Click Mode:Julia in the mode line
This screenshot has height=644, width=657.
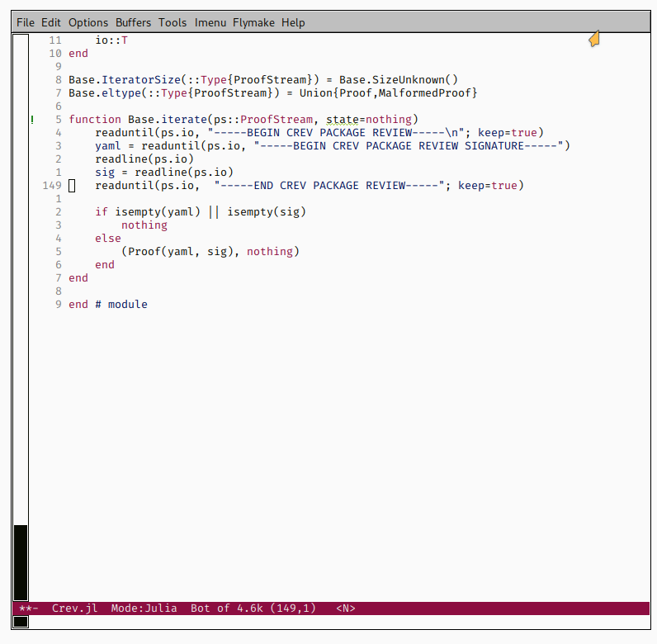click(144, 608)
